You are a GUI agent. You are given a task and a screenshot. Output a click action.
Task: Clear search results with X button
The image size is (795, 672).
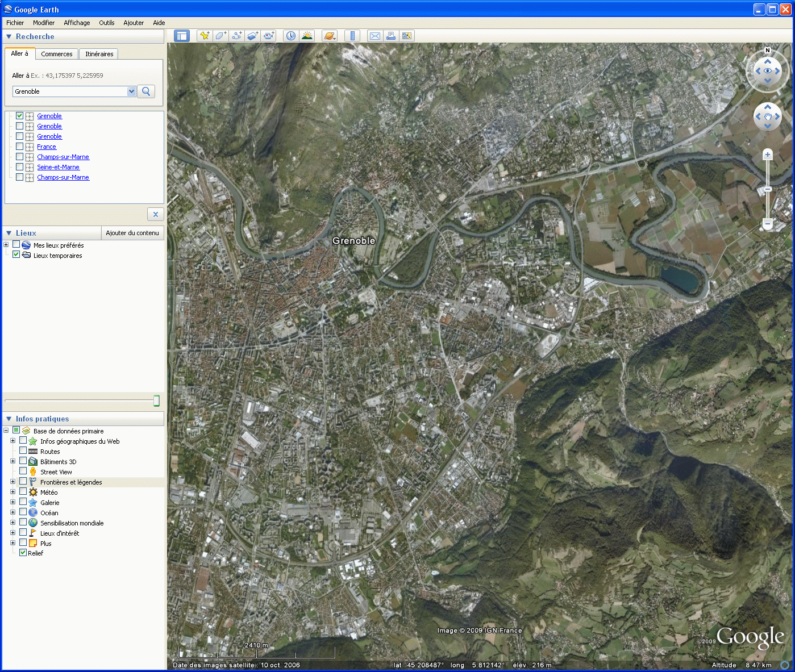click(x=155, y=214)
